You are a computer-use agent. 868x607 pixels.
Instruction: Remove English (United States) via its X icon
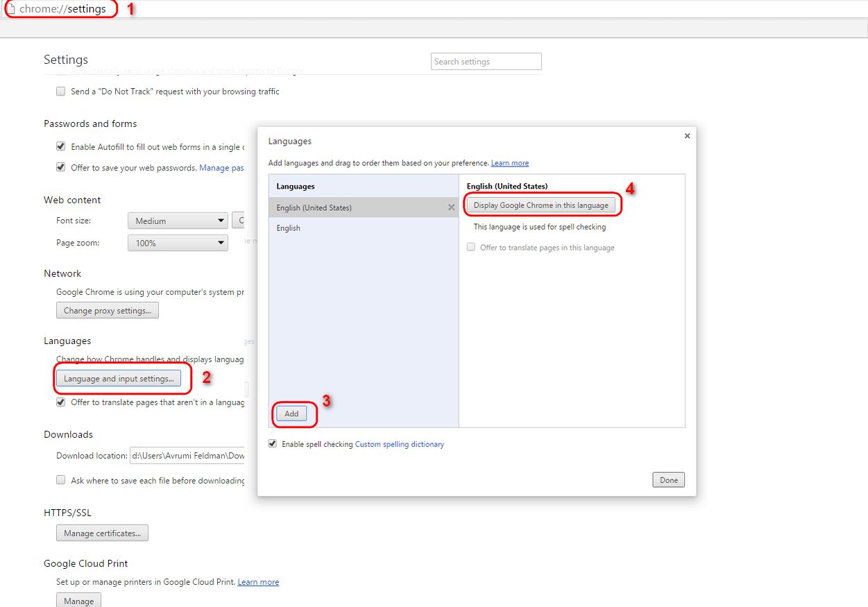pyautogui.click(x=451, y=207)
